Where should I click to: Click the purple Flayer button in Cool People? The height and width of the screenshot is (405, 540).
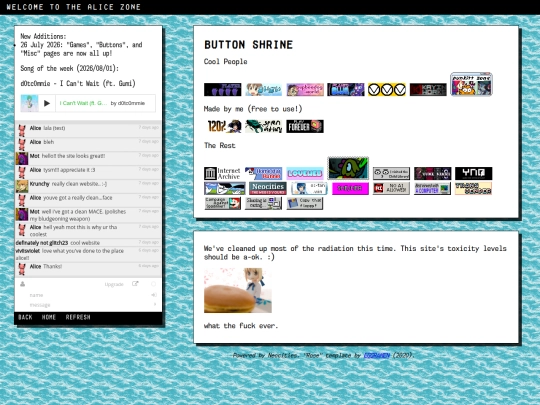[222, 90]
